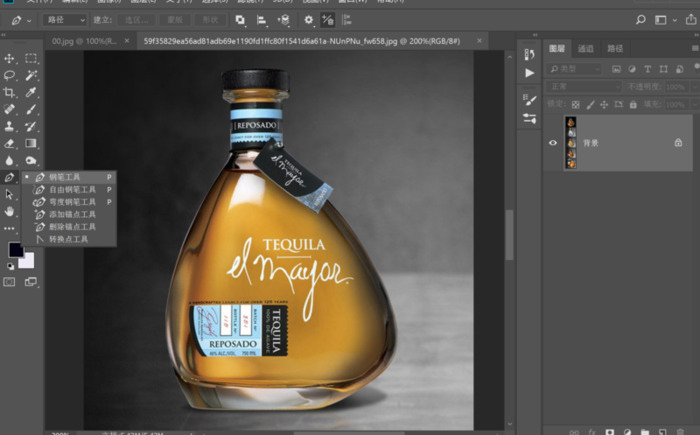Choose 转换点工具 from the flyout menu
Screen dimensions: 700x435
(x=68, y=240)
